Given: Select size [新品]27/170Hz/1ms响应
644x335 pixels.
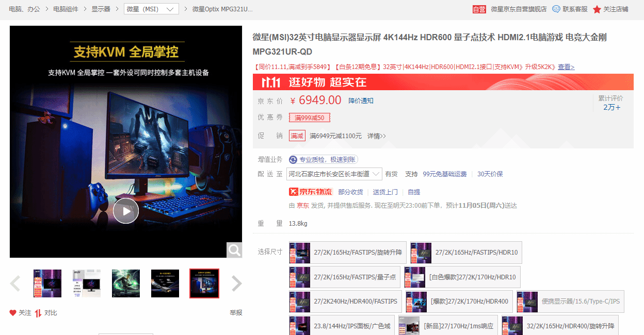Looking at the screenshot, I should click(x=448, y=326).
